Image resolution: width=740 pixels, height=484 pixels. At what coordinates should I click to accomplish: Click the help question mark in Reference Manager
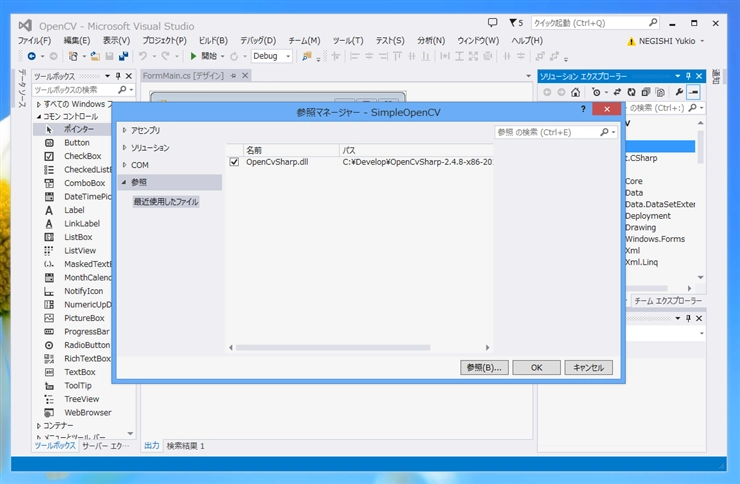click(583, 109)
